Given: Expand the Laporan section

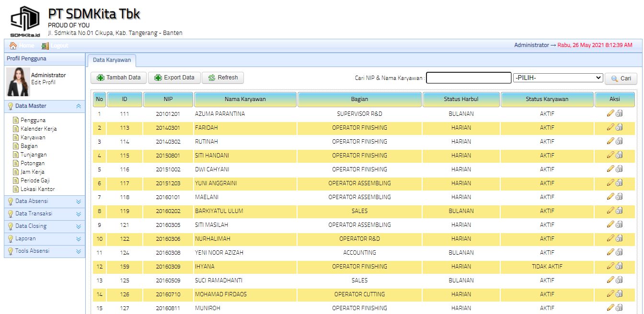Looking at the screenshot, I should coord(79,239).
